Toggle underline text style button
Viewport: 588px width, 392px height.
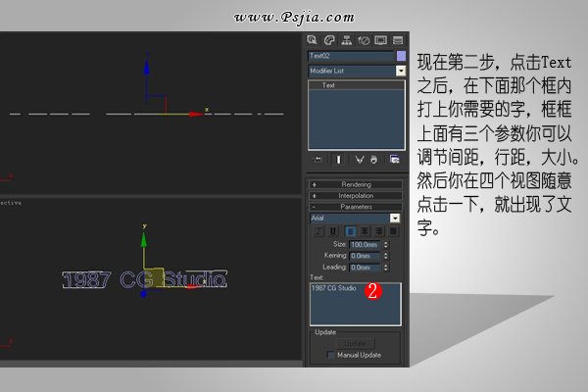(332, 230)
